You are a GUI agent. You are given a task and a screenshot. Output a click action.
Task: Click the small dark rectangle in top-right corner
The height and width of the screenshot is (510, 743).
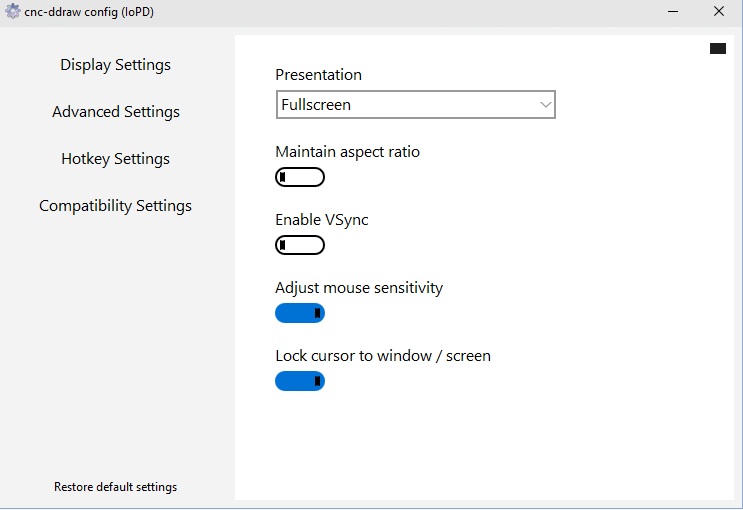point(718,48)
